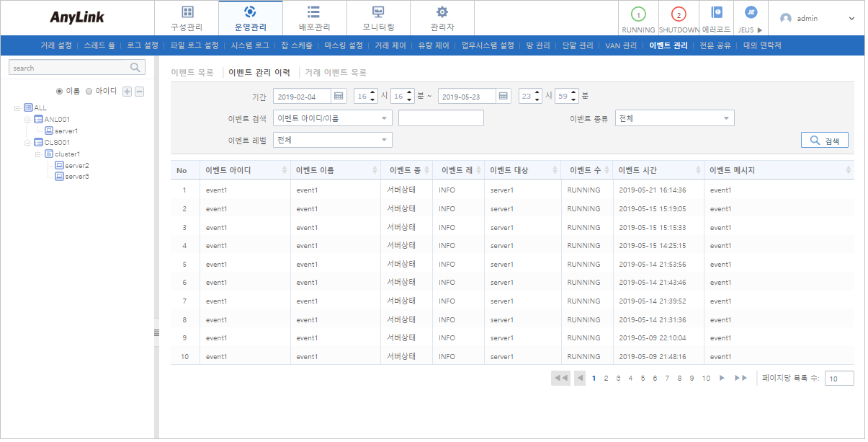868x442 pixels.
Task: Open the 이벤트 종류 dropdown
Action: coord(674,118)
